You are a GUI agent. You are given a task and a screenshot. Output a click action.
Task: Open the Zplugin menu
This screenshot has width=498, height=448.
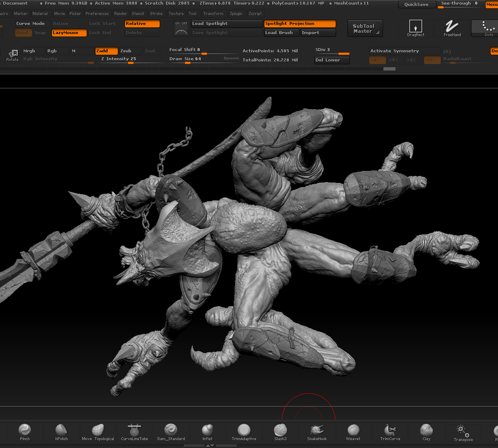click(236, 14)
